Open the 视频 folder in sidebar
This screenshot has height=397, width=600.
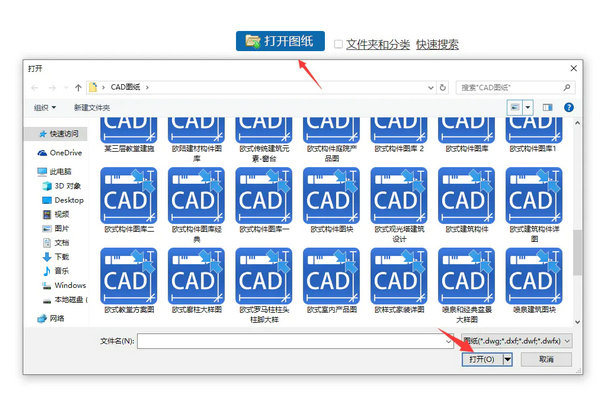[x=56, y=214]
